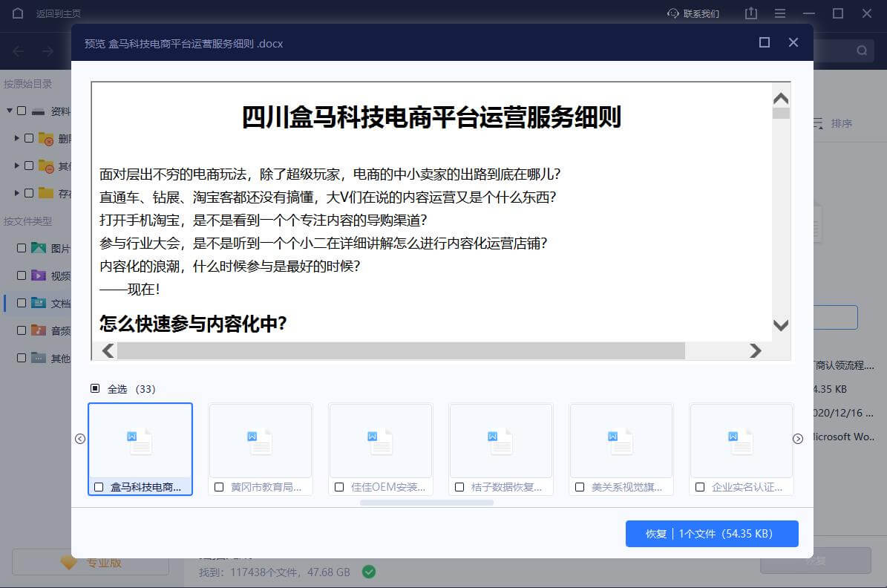The image size is (887, 588).
Task: Select the folder icon with the minus badge
Action: point(46,166)
